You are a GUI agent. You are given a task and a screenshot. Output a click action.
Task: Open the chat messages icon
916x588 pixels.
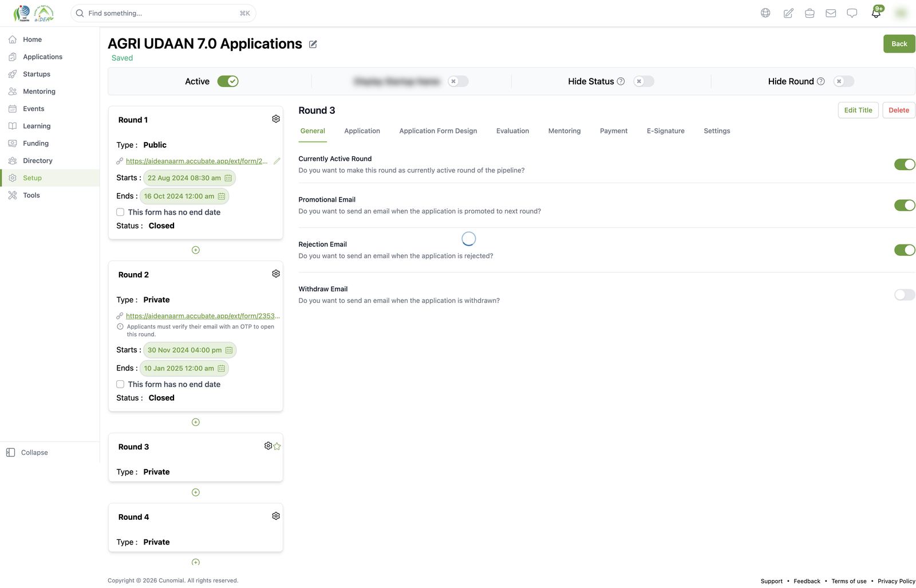(852, 13)
